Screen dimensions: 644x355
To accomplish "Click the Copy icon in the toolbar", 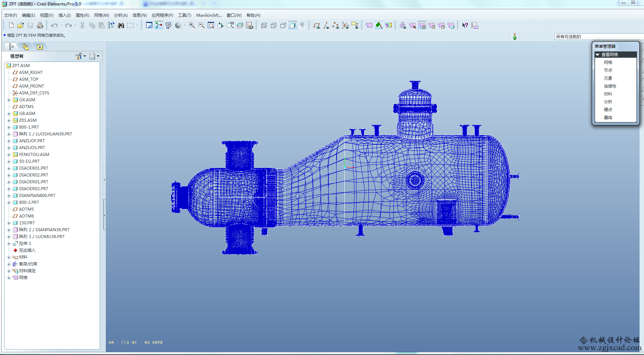I will click(x=92, y=25).
